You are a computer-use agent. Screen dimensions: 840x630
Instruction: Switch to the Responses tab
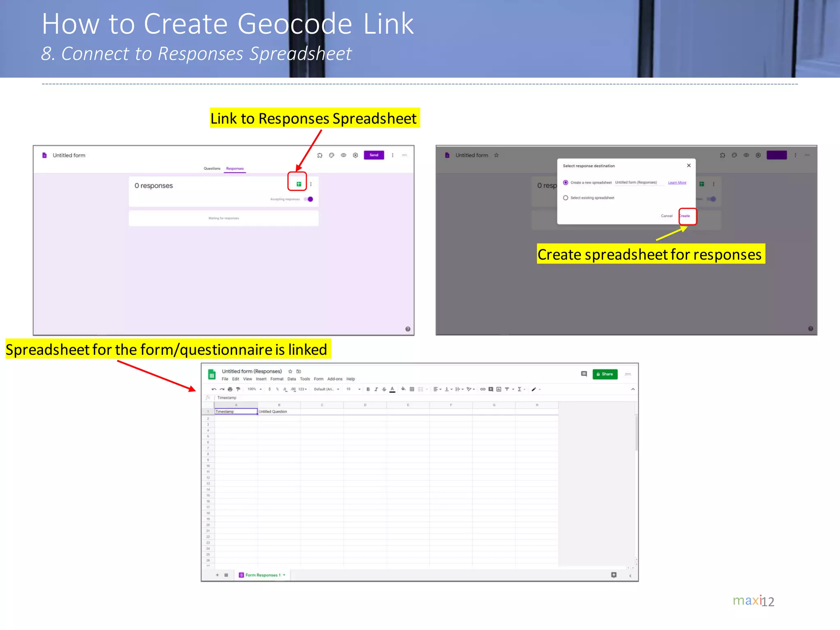[x=235, y=169]
